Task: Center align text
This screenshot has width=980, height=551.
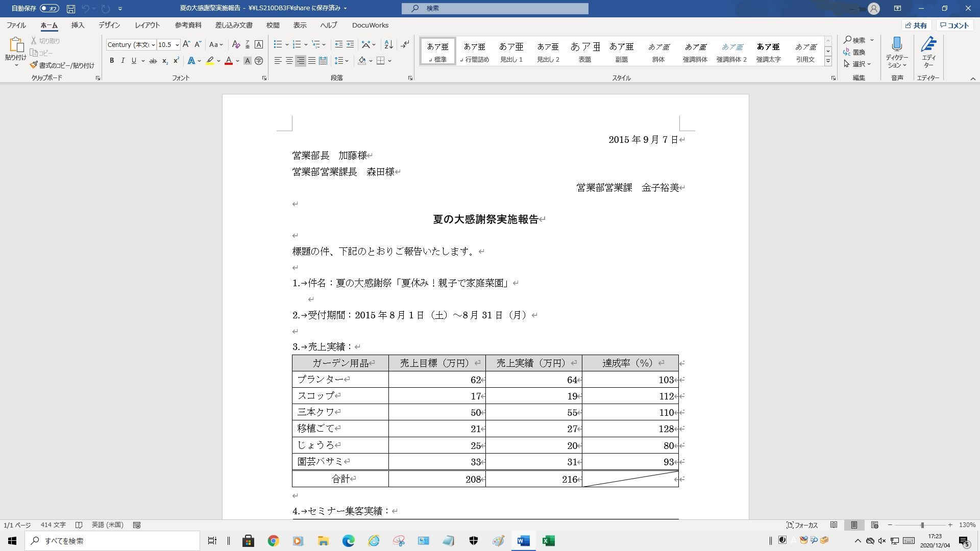Action: pyautogui.click(x=289, y=61)
